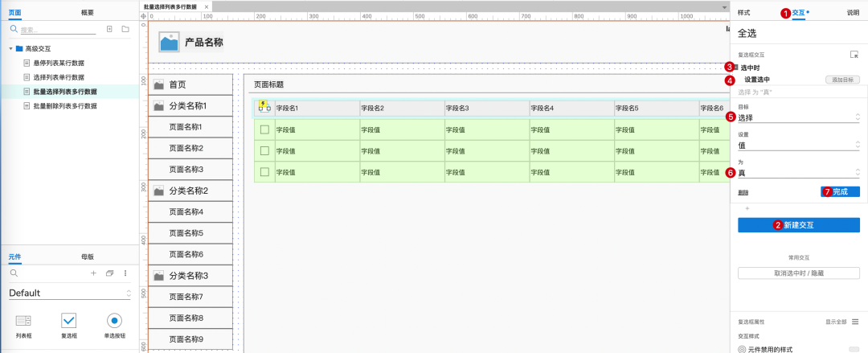Switch to the 页面 tab
Image resolution: width=868 pixels, height=353 pixels.
(x=15, y=11)
